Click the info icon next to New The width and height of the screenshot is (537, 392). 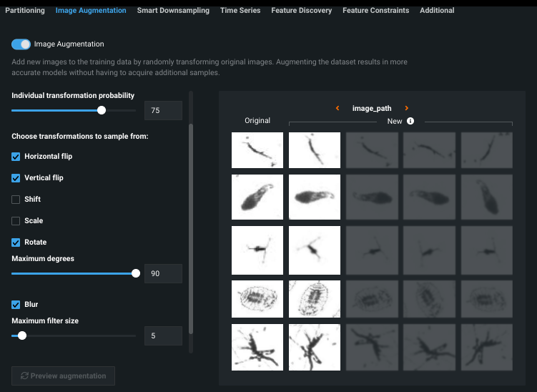(x=410, y=122)
